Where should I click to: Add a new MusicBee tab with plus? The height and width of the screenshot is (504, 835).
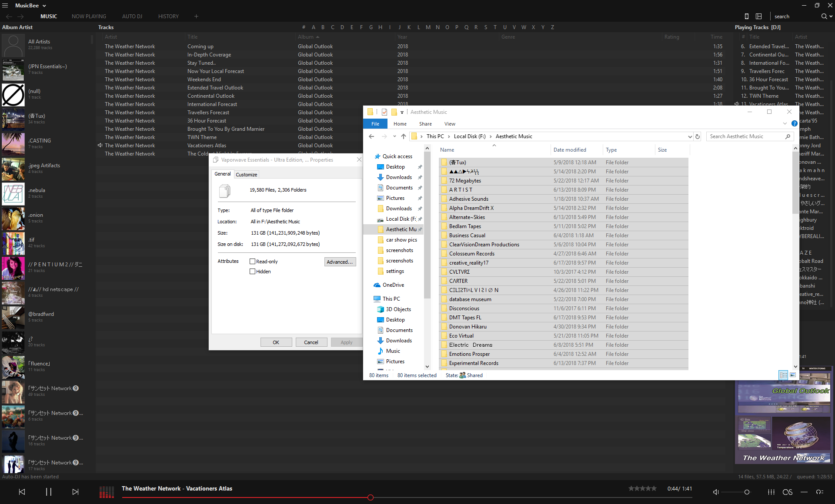196,16
